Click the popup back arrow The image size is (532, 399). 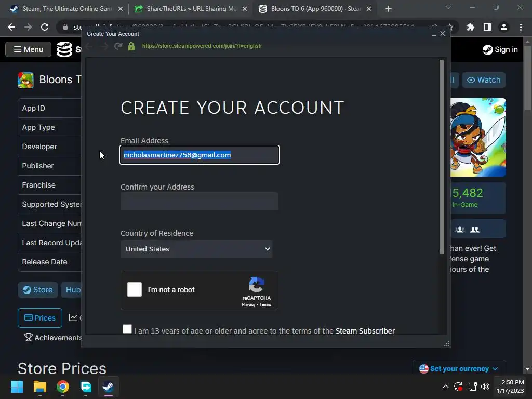[x=89, y=46]
